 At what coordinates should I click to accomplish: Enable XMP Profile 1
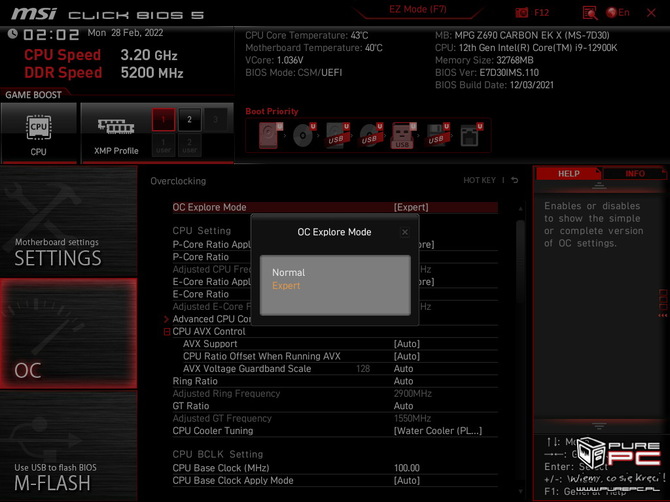point(163,120)
